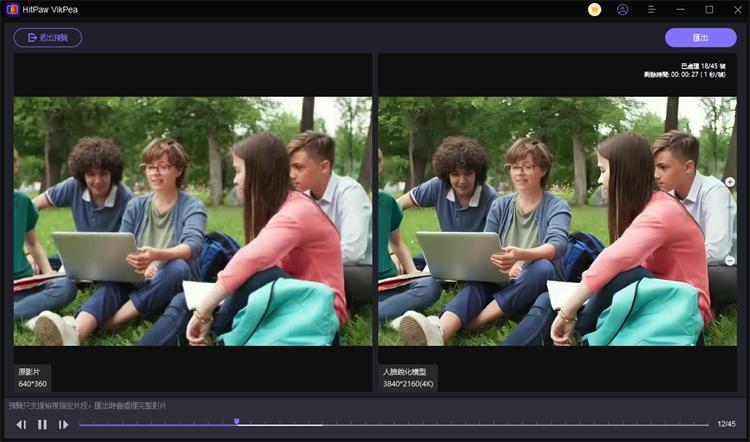Open the hamburger menu in title bar
Viewport: 750px width, 442px height.
coord(651,10)
